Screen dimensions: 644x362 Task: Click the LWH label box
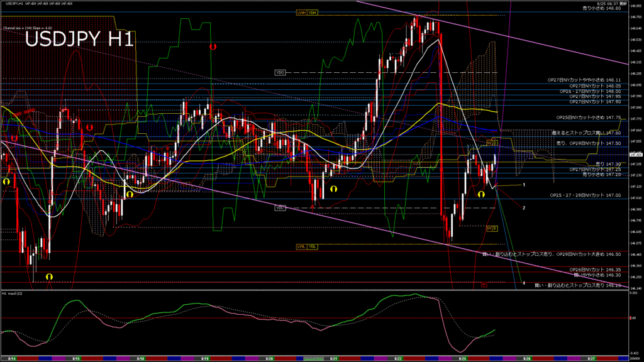tap(301, 13)
